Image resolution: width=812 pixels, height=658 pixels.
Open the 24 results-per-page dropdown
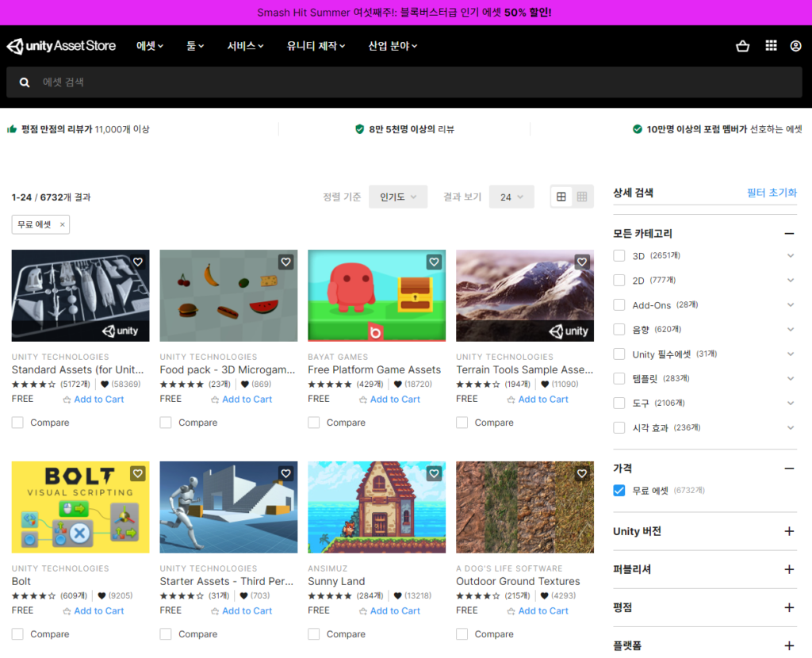pyautogui.click(x=511, y=197)
